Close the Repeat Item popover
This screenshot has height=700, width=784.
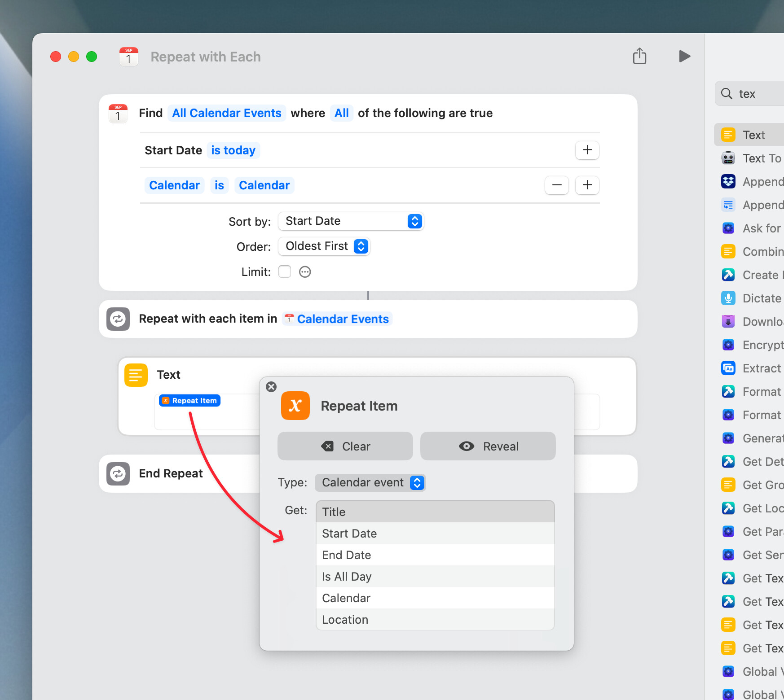point(271,387)
